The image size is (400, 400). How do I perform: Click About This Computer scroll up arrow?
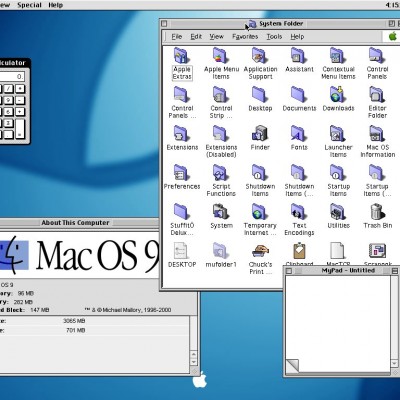point(193,354)
